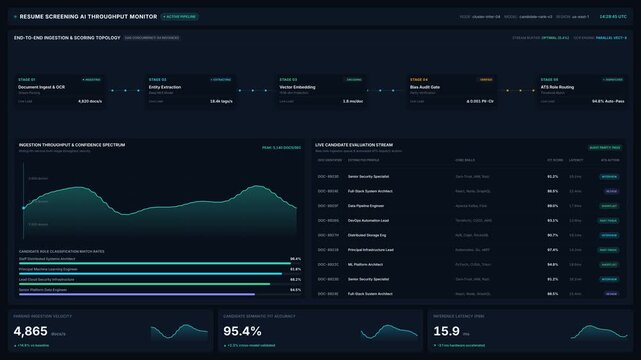641x360 pixels.
Task: Click the trend arrow under the 15.9 figure
Action: pyautogui.click(x=435, y=346)
